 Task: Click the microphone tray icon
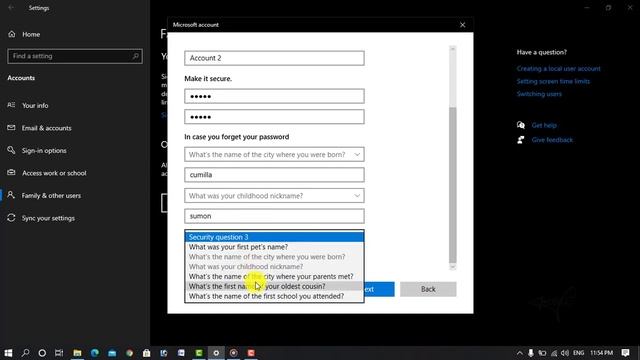coord(531,353)
